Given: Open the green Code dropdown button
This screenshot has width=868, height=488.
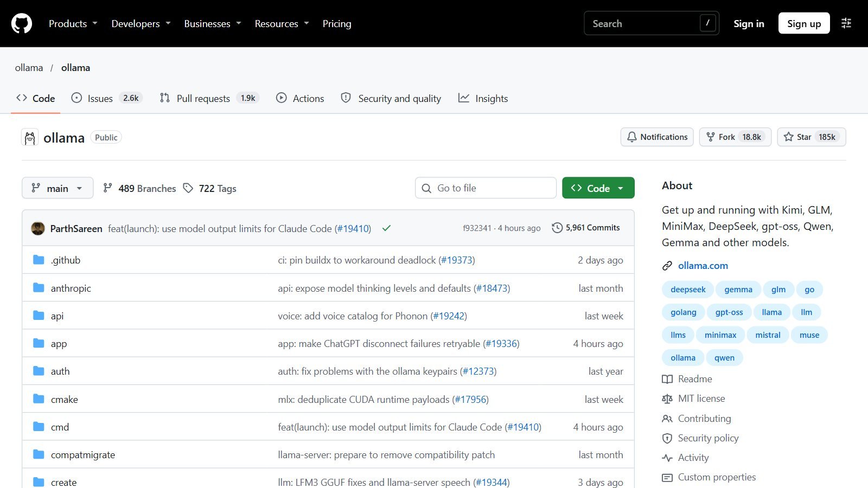Looking at the screenshot, I should point(598,188).
